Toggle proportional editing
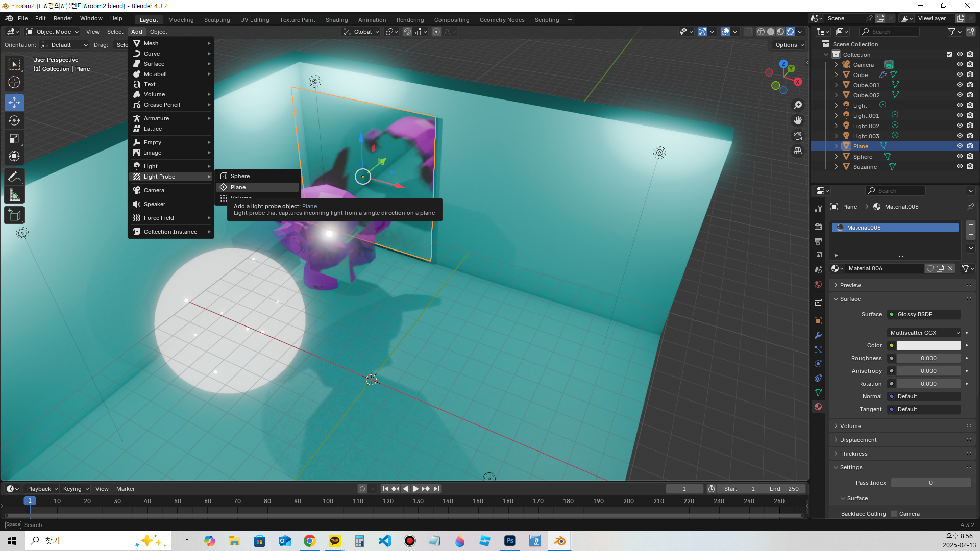The width and height of the screenshot is (980, 551). (436, 32)
